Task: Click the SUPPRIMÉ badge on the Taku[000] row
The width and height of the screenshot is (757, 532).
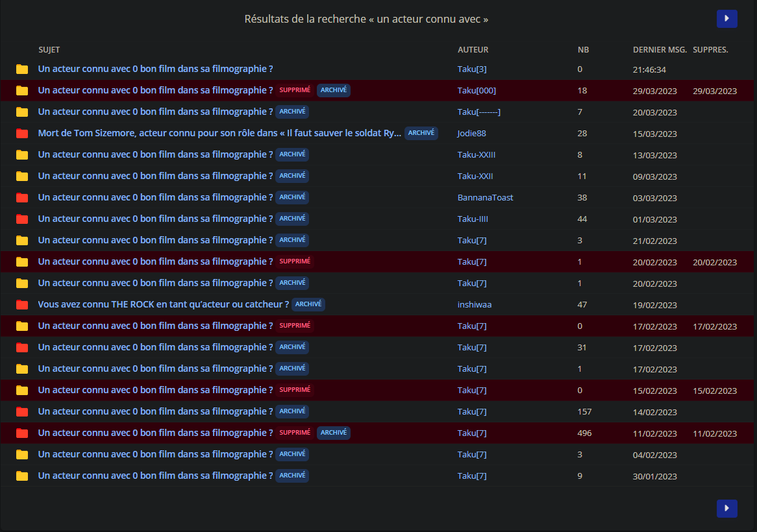Action: (295, 90)
